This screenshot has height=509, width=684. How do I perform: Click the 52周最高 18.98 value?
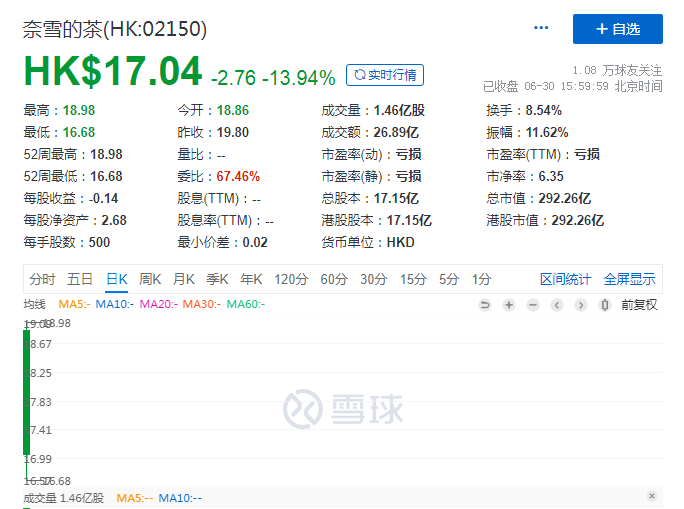pyautogui.click(x=106, y=154)
